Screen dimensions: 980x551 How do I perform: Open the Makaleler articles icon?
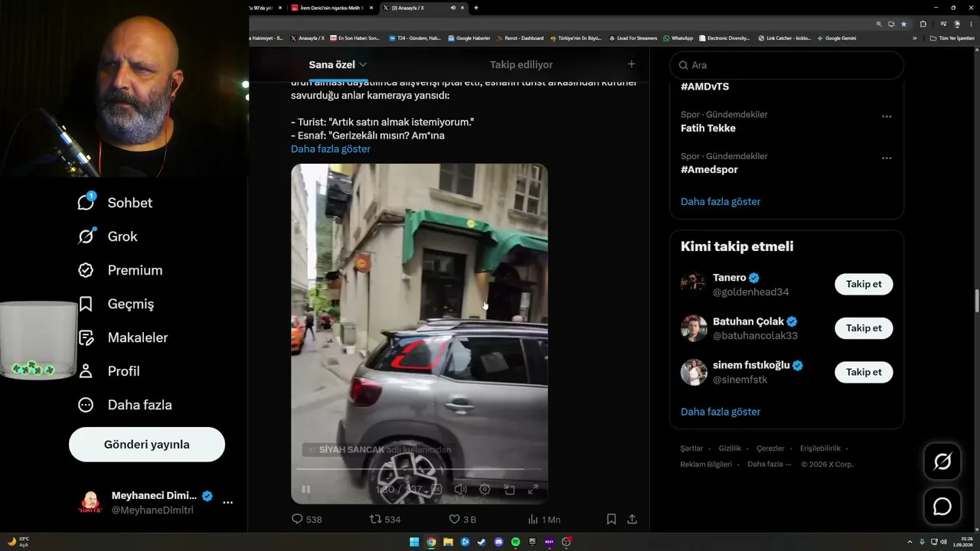(86, 337)
